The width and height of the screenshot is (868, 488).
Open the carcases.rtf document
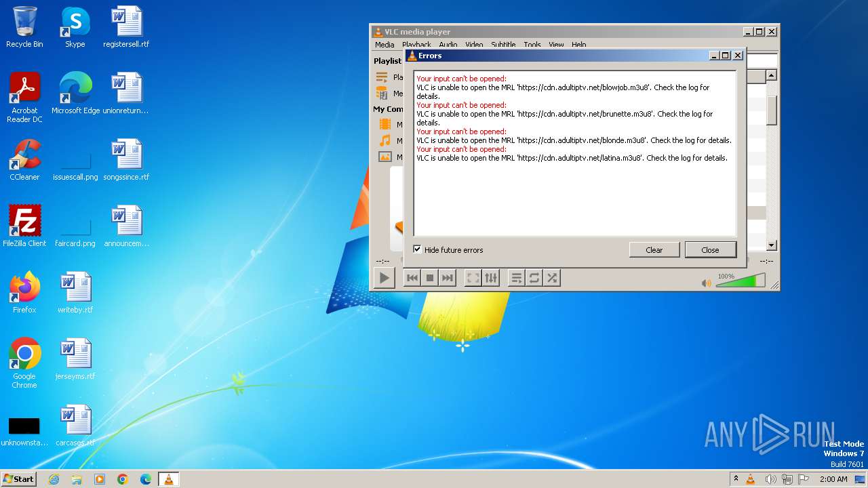click(75, 426)
